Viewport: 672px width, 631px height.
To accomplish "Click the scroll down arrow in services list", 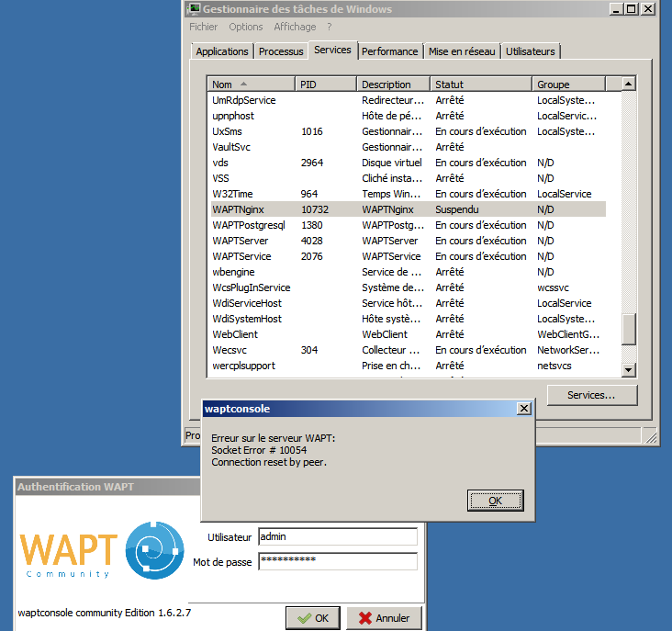I will pyautogui.click(x=628, y=369).
